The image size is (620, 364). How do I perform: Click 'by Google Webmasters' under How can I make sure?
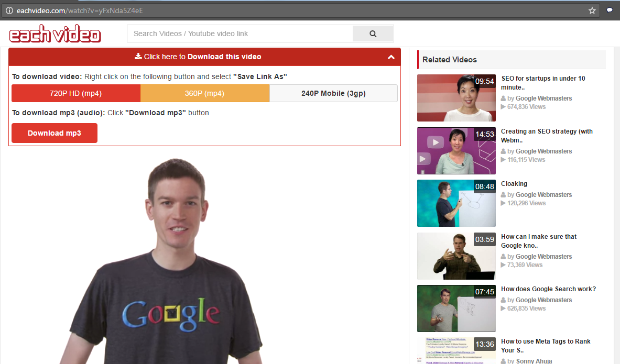(x=537, y=257)
